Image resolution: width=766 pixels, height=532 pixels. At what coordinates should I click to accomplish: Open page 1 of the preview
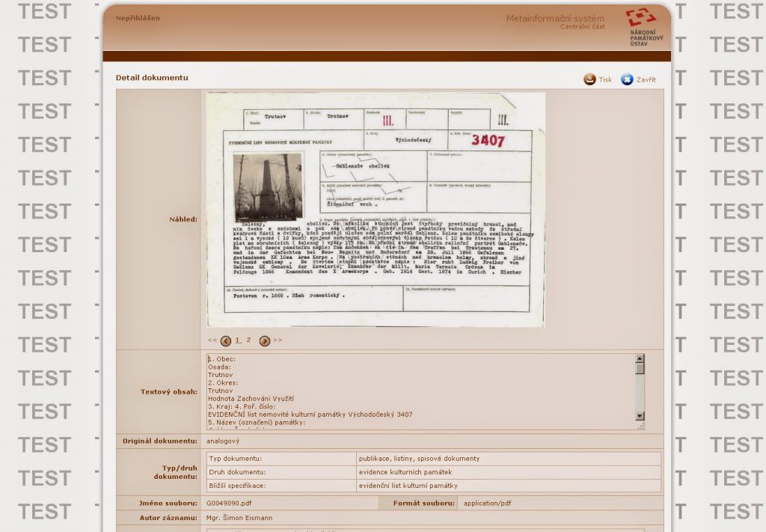coord(238,340)
